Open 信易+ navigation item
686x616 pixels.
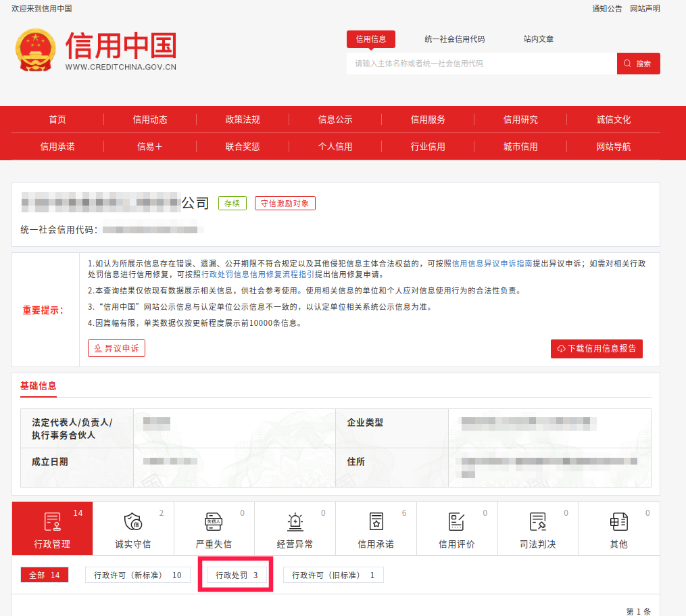(x=150, y=147)
